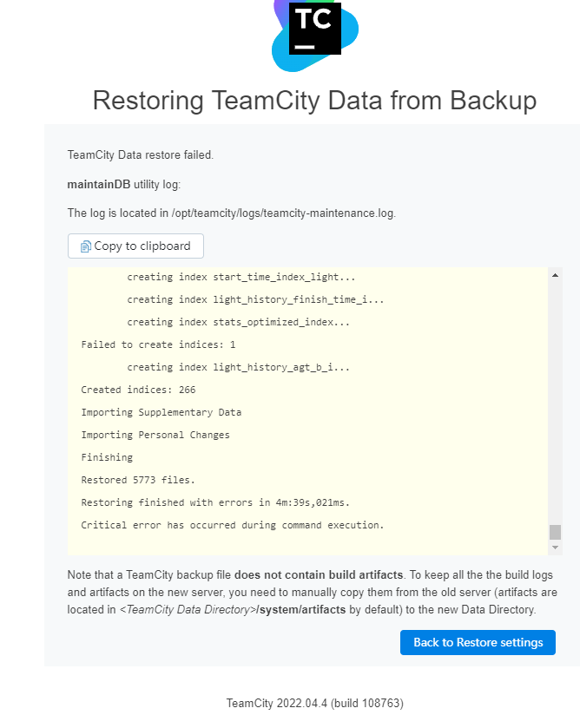The height and width of the screenshot is (728, 580).
Task: Click the 'TeamCity Data restore failed.' message
Action: 140,154
